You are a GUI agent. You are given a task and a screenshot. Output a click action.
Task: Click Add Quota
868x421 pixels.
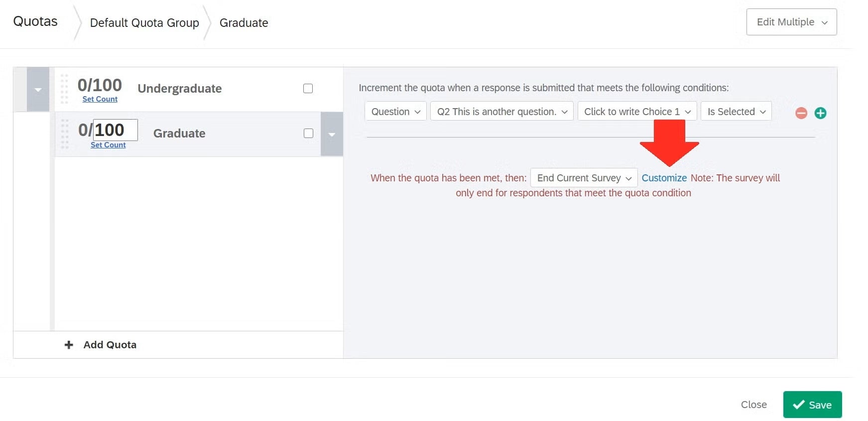tap(110, 345)
